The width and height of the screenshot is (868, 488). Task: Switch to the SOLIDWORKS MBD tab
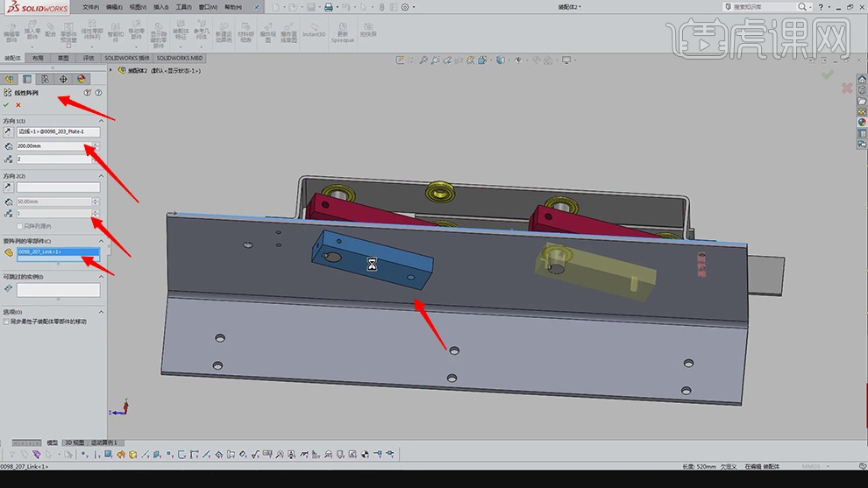[x=179, y=58]
